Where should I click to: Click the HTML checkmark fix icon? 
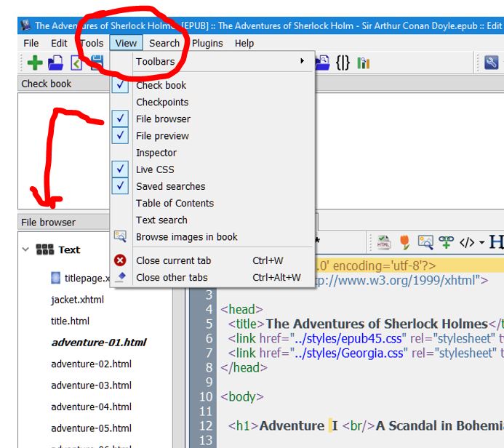point(383,242)
